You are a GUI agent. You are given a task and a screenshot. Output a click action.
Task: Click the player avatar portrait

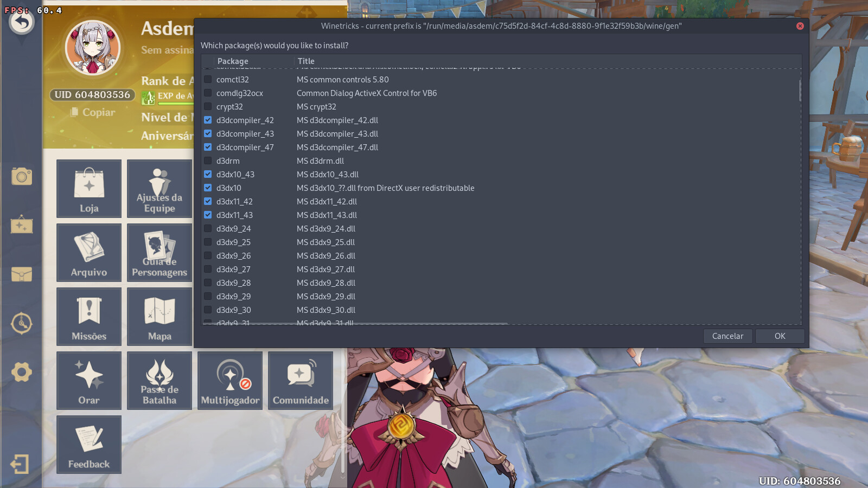(x=92, y=48)
